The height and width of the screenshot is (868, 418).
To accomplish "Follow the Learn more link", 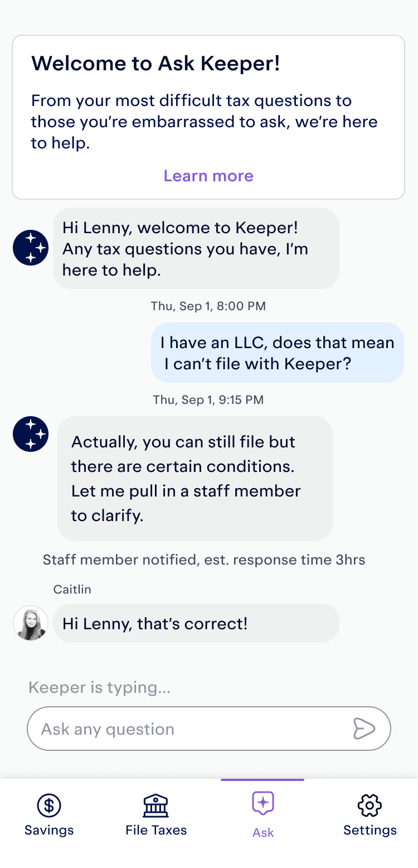I will [x=208, y=176].
